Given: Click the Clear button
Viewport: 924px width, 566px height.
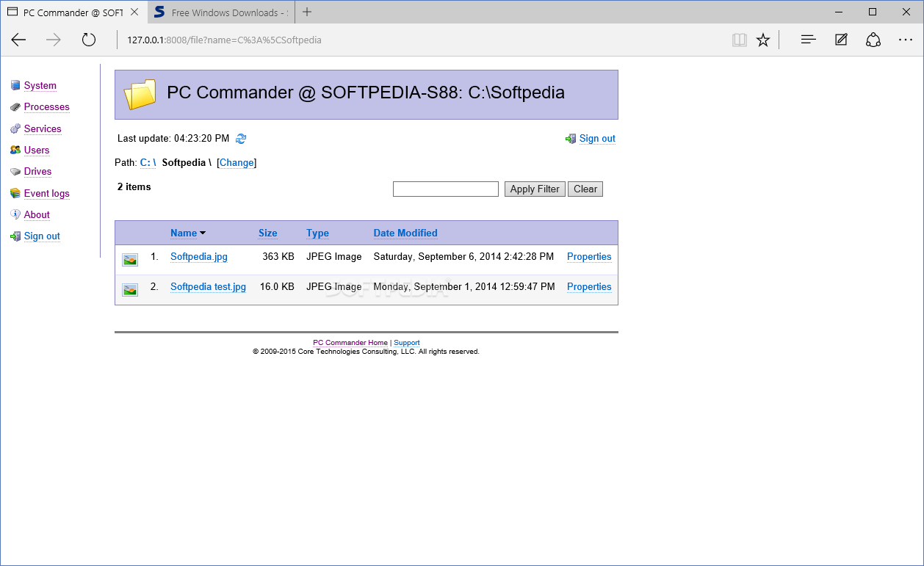Looking at the screenshot, I should point(585,189).
